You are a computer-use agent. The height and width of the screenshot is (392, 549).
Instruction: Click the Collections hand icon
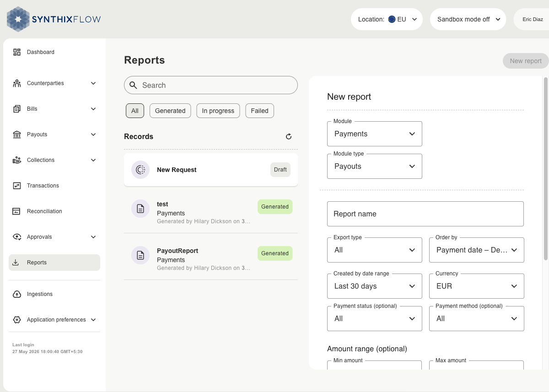click(17, 160)
